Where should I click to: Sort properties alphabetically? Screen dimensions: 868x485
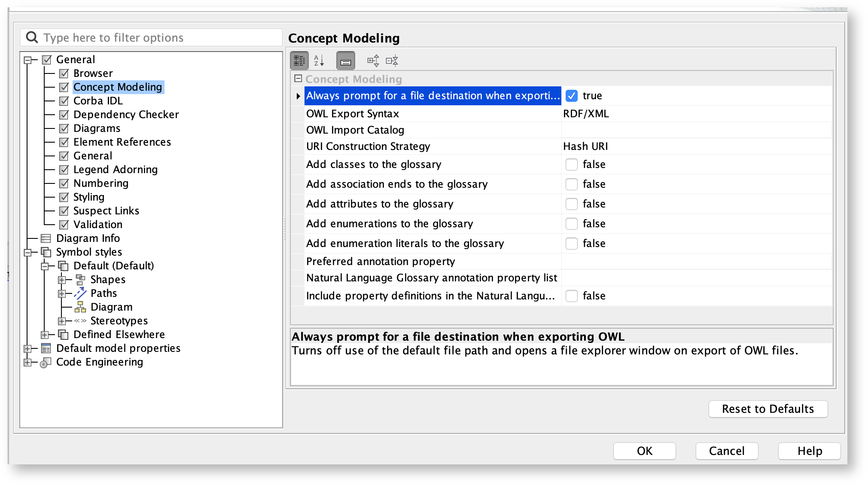[x=320, y=60]
